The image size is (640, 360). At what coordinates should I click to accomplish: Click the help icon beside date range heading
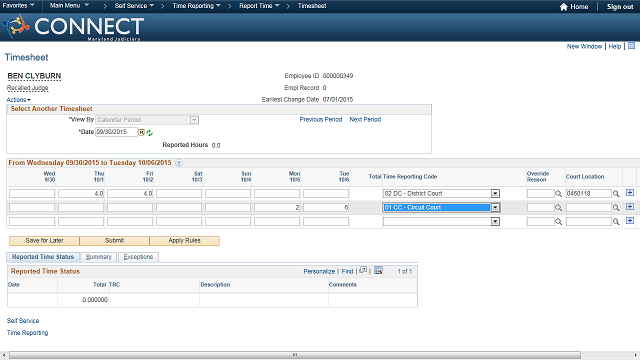point(179,163)
